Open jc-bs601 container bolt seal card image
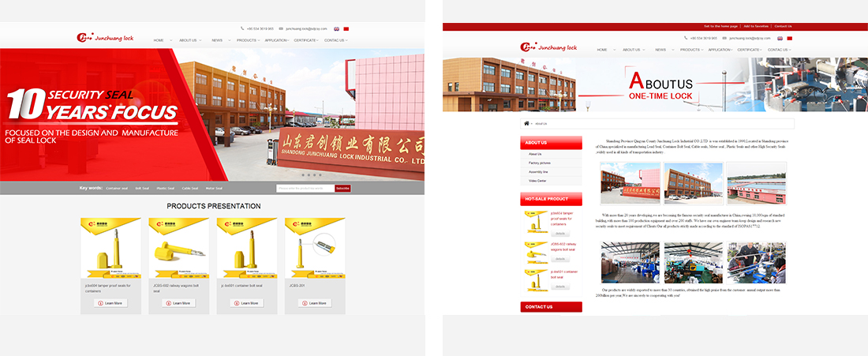This screenshot has width=868, height=356. pyautogui.click(x=247, y=248)
